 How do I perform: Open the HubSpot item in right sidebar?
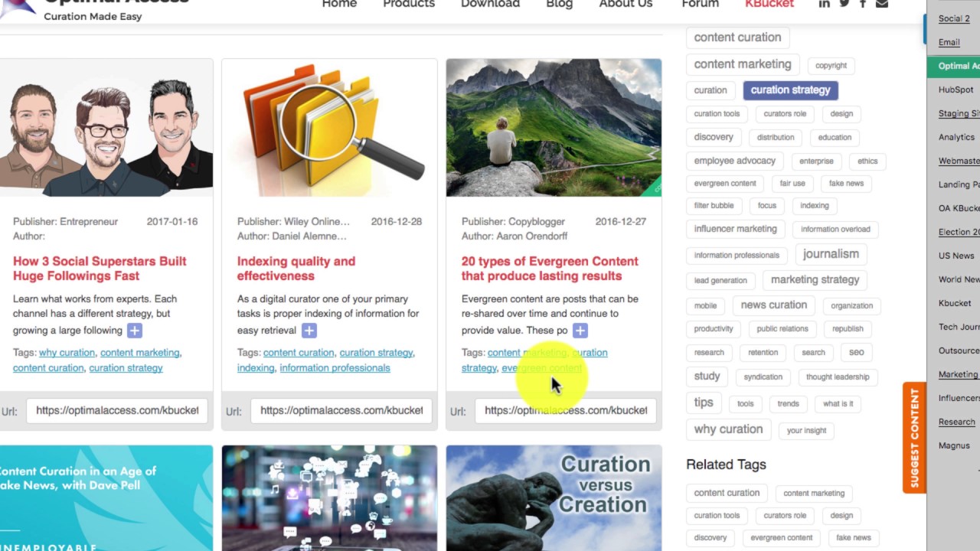click(x=955, y=90)
